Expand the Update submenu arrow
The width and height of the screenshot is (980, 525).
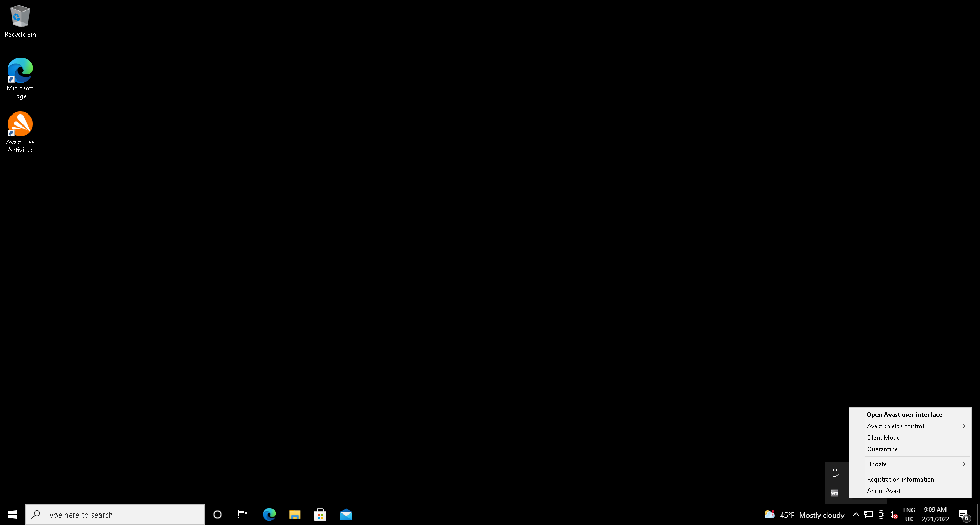[964, 464]
